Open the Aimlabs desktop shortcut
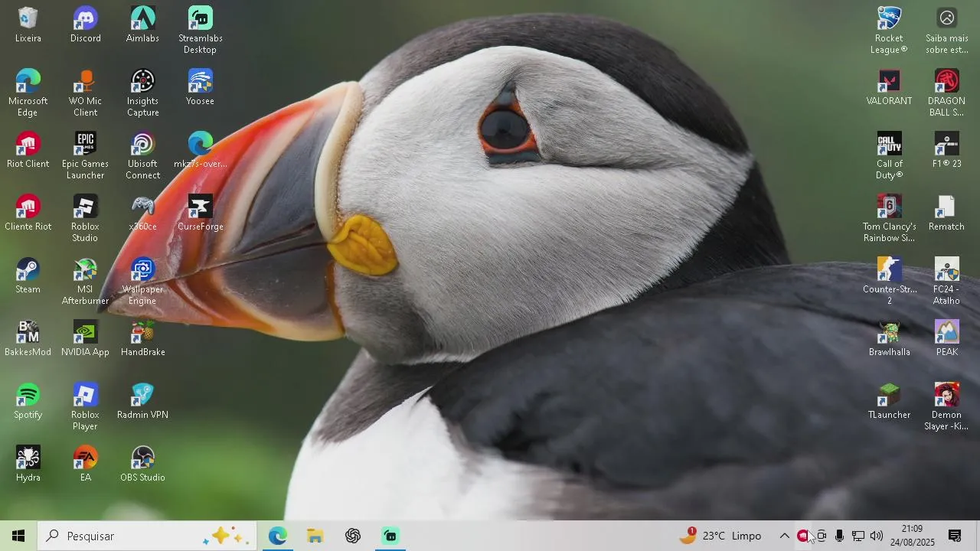 (142, 24)
